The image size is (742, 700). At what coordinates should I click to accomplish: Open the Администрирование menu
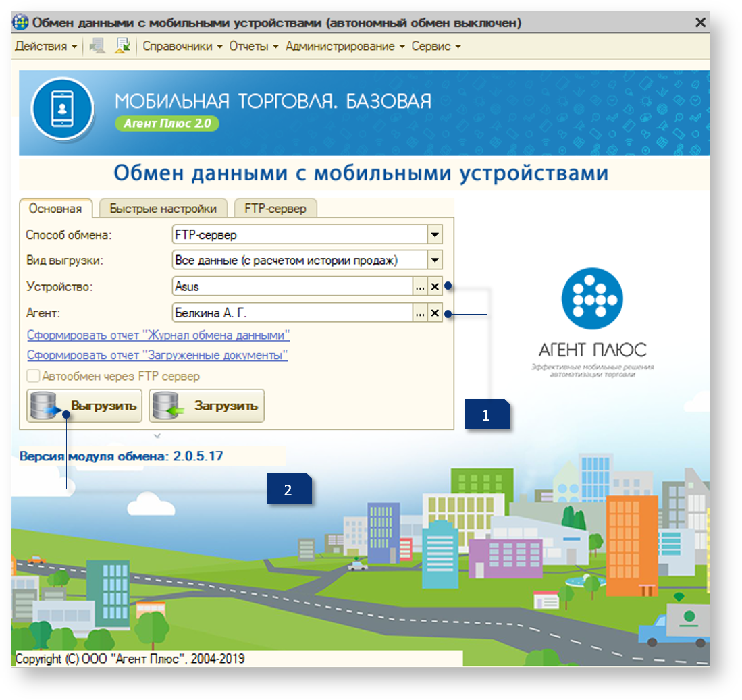345,47
